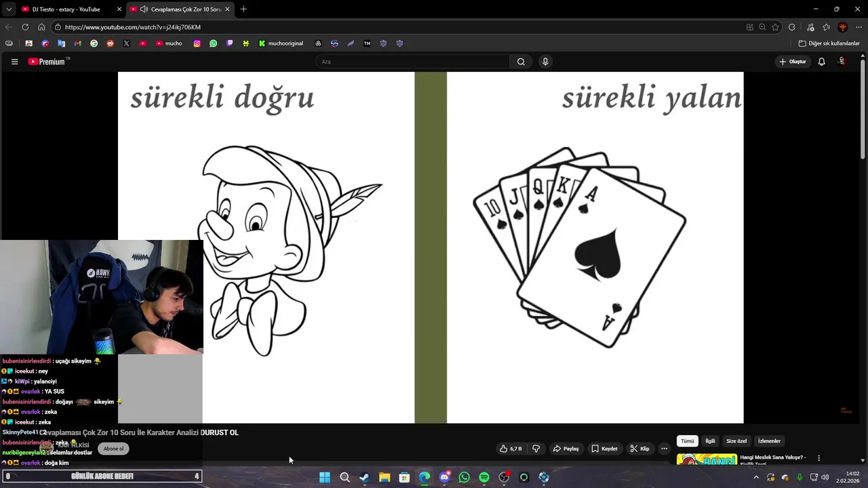This screenshot has width=868, height=488.
Task: Open the more actions three-dot menu under video
Action: point(665,449)
